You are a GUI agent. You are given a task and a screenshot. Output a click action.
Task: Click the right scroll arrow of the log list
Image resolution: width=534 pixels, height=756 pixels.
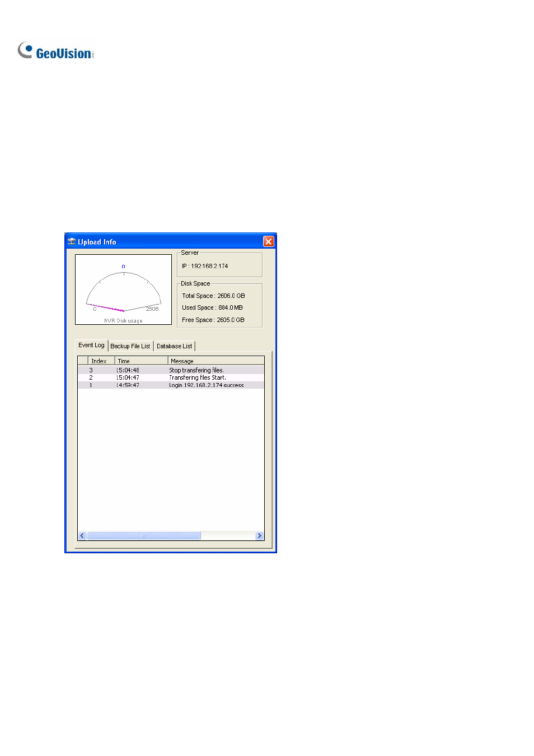point(259,536)
